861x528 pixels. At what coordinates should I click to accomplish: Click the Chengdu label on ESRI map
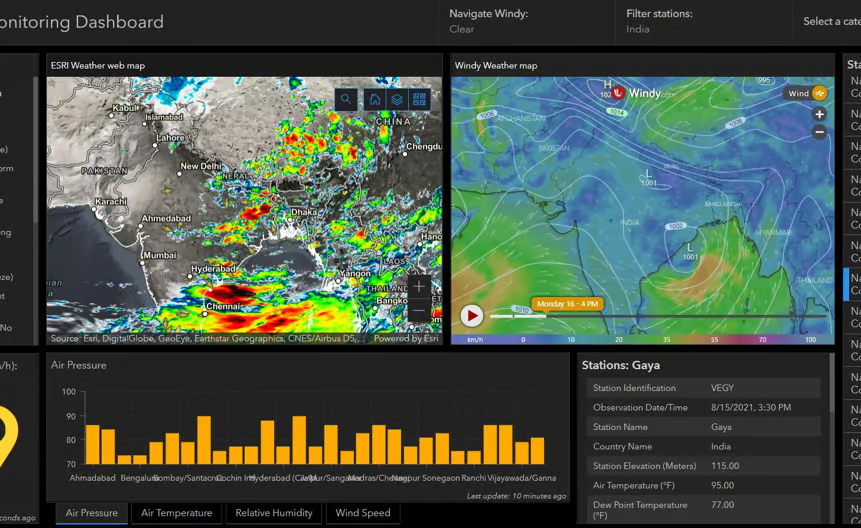[423, 147]
